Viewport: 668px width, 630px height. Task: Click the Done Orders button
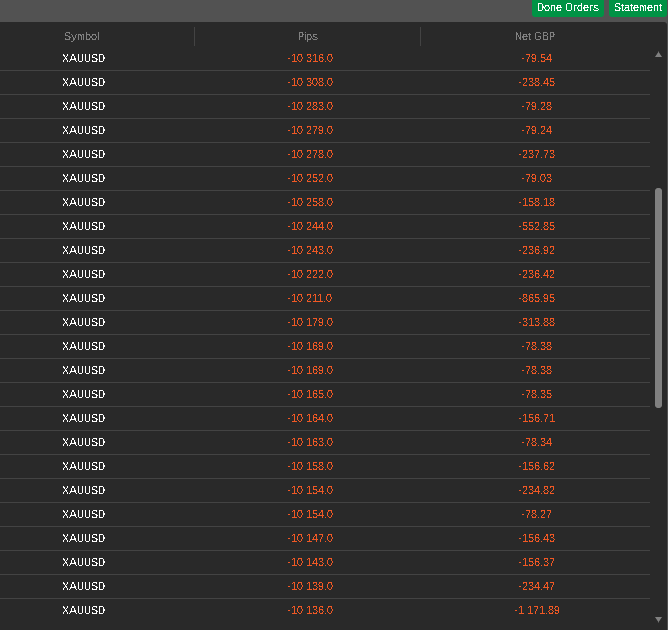coord(567,8)
